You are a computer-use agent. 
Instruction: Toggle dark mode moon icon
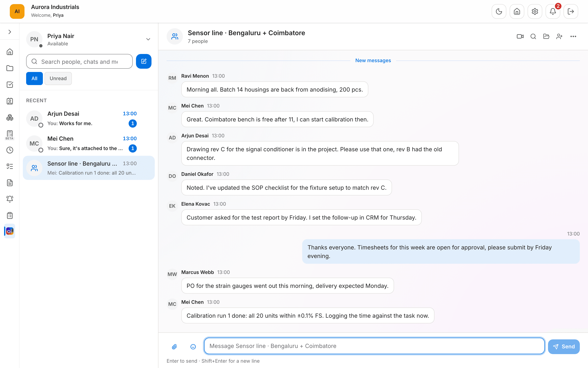[499, 11]
